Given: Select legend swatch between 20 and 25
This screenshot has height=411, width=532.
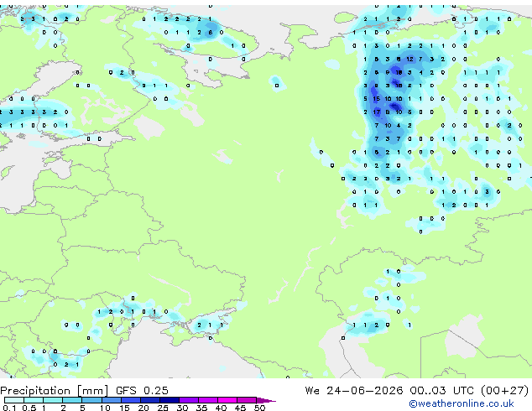Looking at the screenshot, I should click(150, 400).
